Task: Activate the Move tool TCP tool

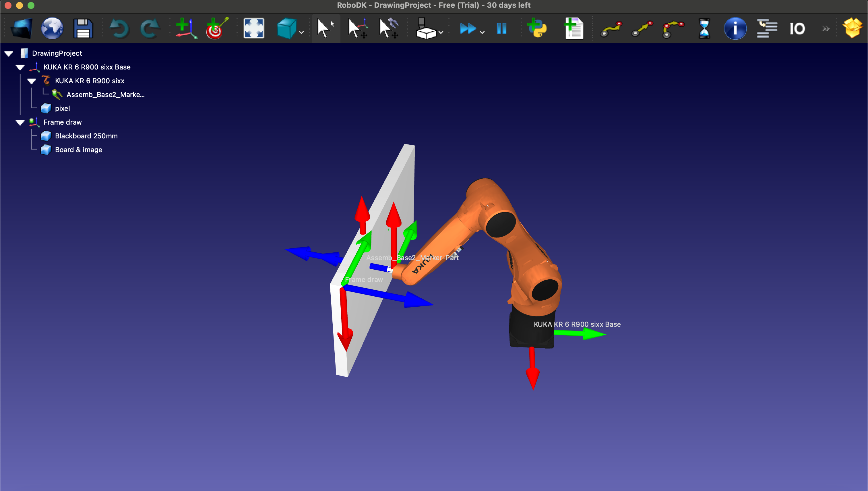Action: click(x=389, y=28)
